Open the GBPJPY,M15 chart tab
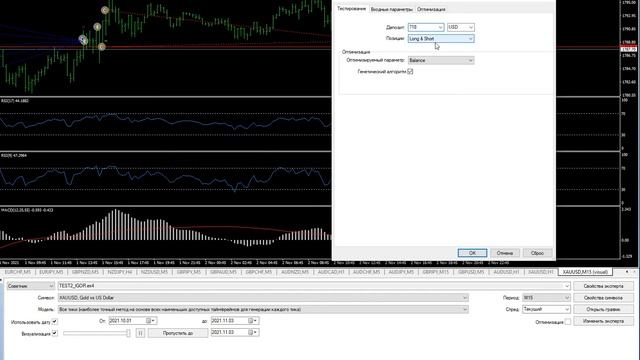The width and height of the screenshot is (640, 360). tap(436, 272)
